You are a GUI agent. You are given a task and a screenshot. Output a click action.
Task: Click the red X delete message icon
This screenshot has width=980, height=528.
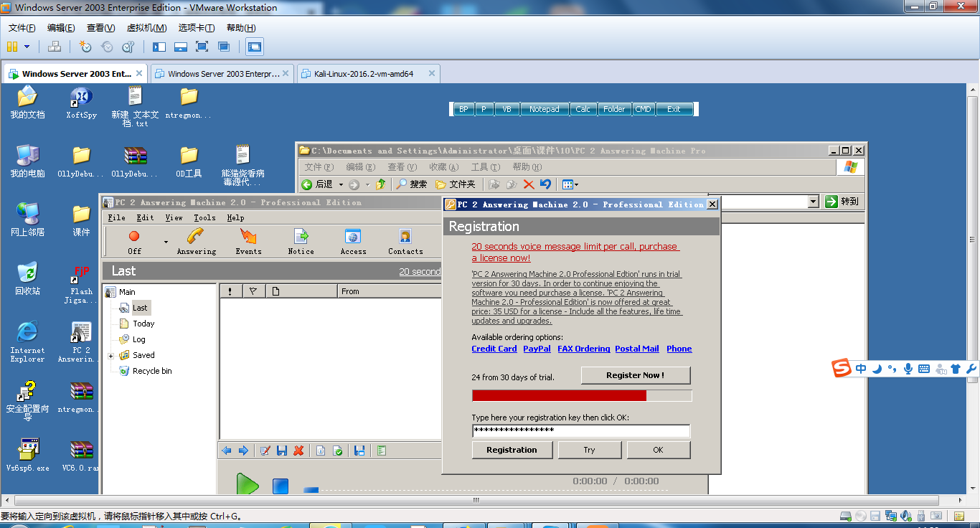[298, 451]
